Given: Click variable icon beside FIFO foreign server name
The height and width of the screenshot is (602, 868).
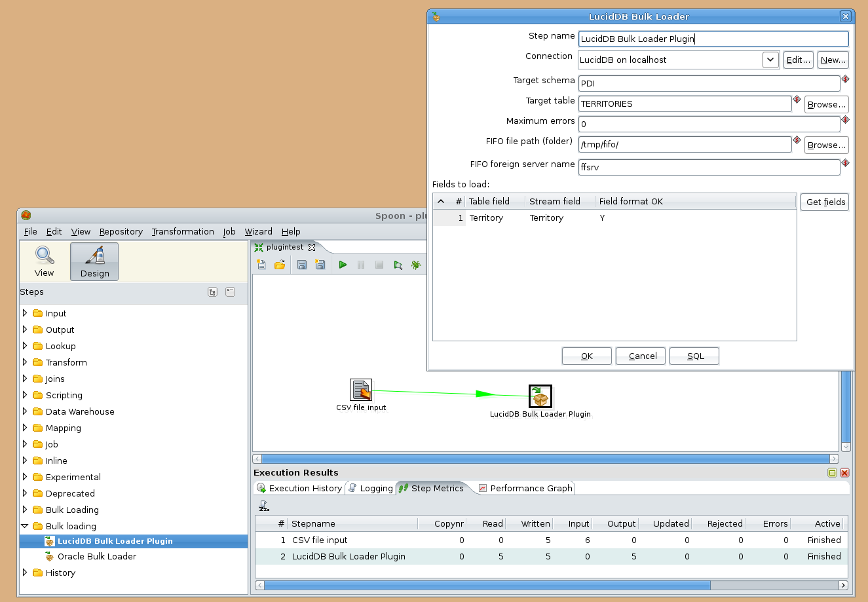Looking at the screenshot, I should click(x=846, y=162).
